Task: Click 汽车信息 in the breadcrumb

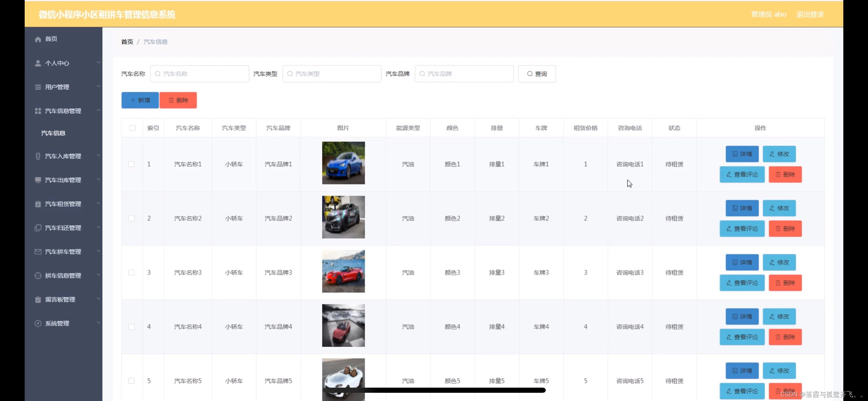Action: [156, 42]
